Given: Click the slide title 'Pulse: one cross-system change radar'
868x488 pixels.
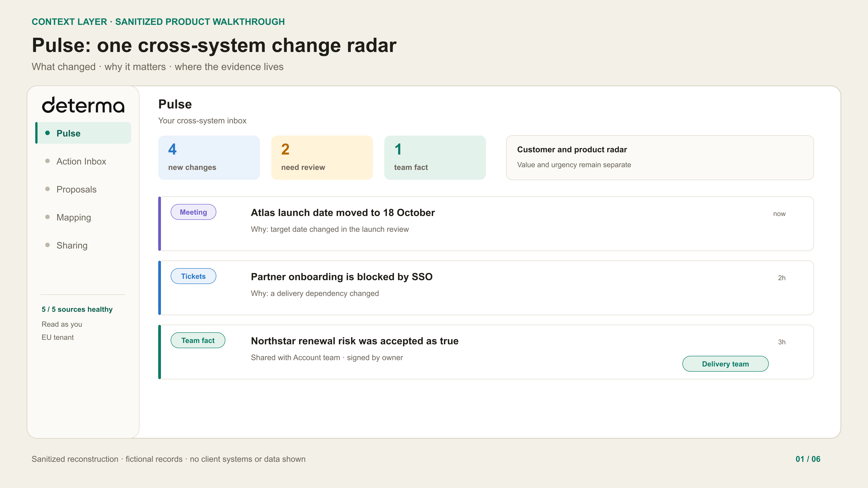Looking at the screenshot, I should (214, 45).
